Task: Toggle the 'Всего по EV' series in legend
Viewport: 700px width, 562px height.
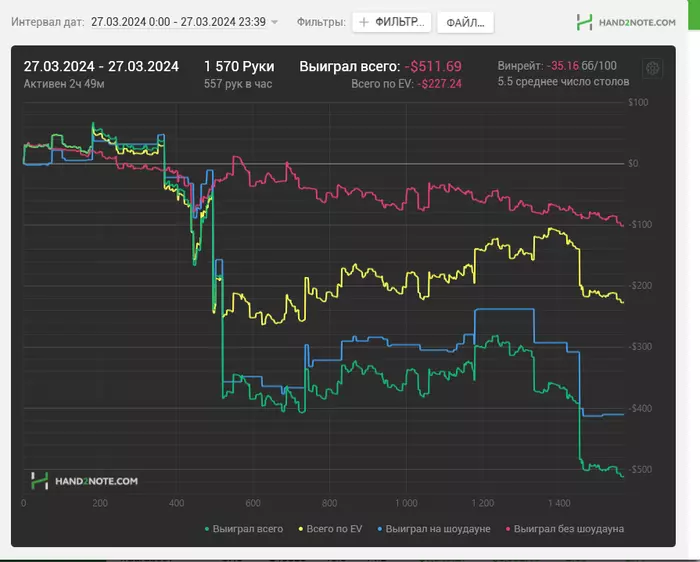Action: [330, 529]
